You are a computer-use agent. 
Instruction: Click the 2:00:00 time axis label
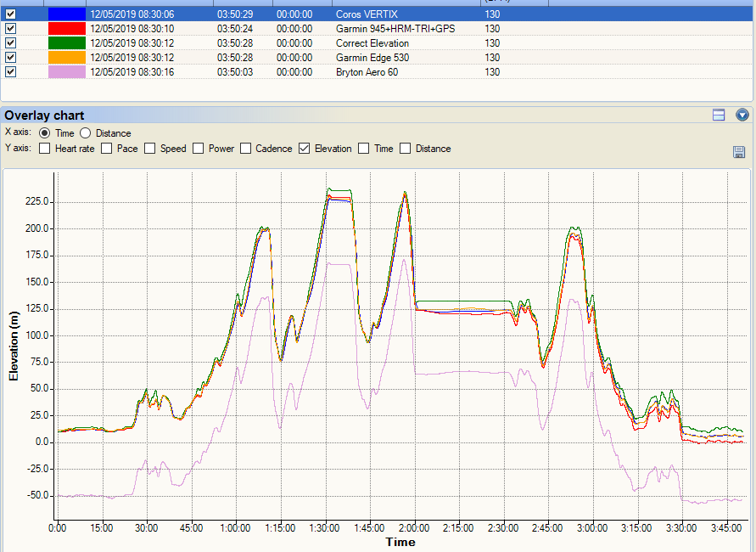pos(414,528)
